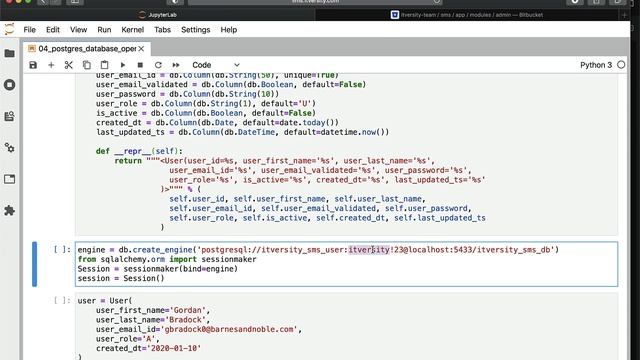
Task: Click the last_updated_ts column definition line
Action: 242,132
